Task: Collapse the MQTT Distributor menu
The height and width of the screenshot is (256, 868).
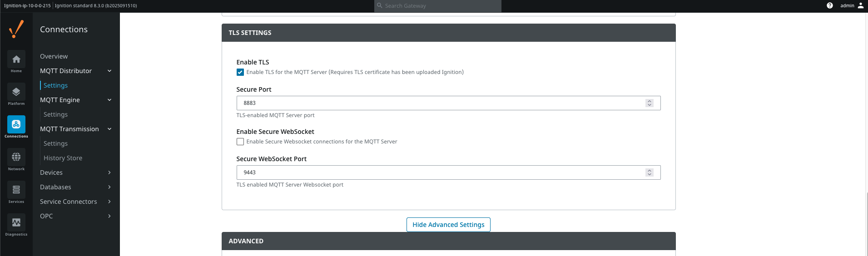Action: 109,71
